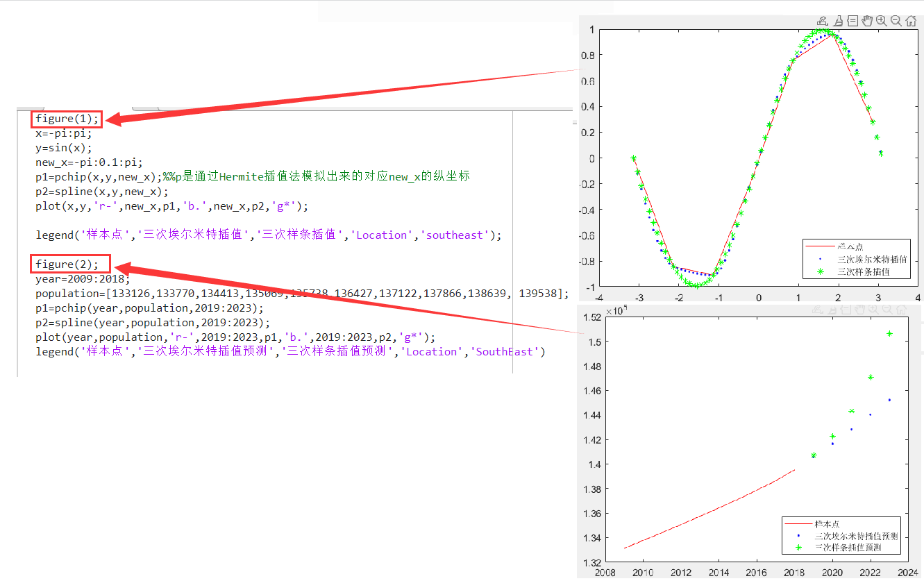Select the brush data tool icon

coord(838,21)
